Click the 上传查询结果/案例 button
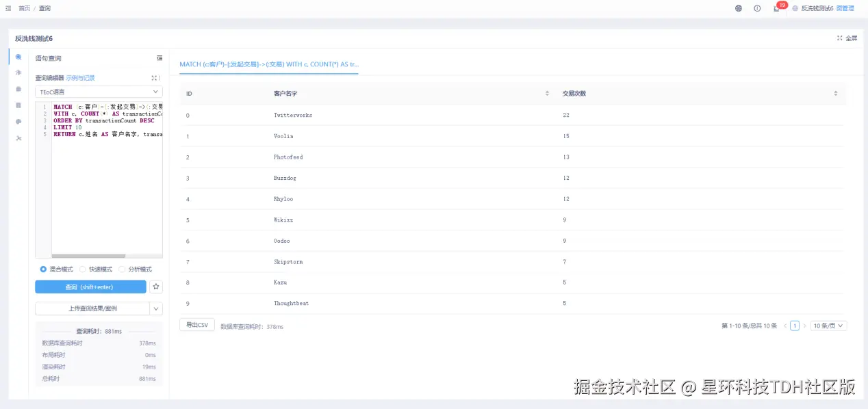 [x=92, y=308]
